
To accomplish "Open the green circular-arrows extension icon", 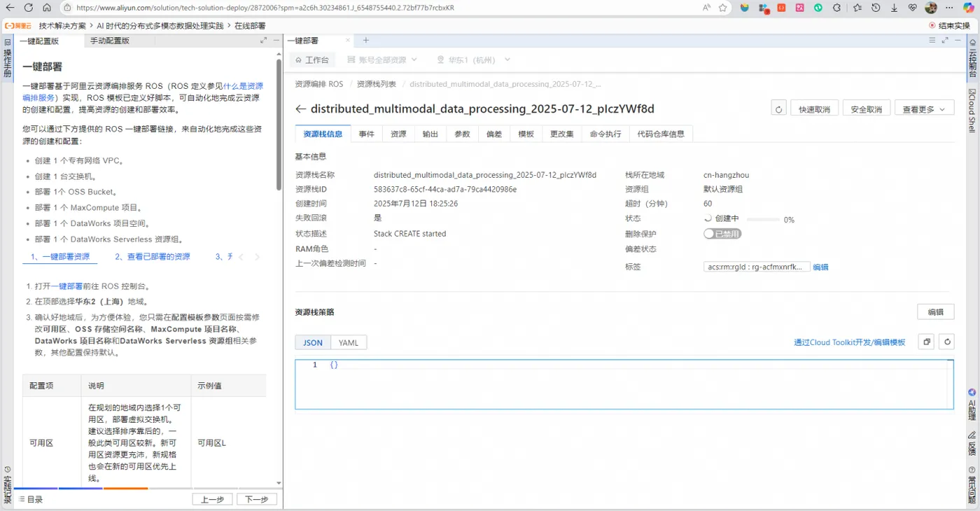I will click(818, 8).
